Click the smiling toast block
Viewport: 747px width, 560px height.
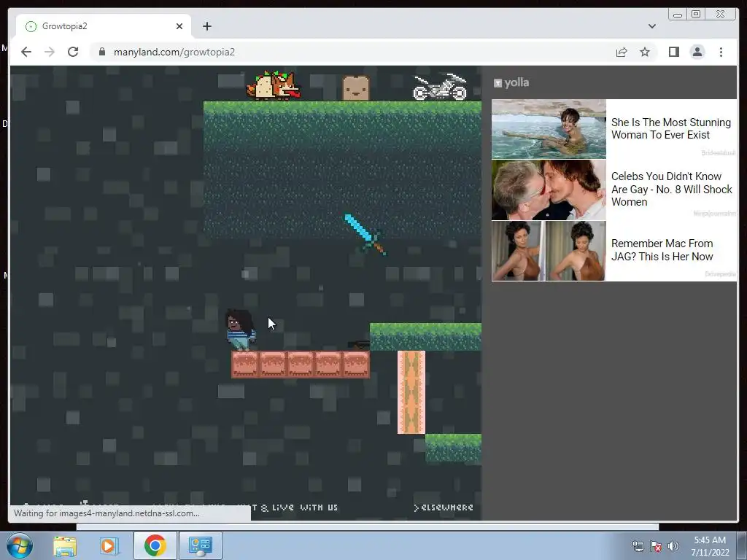click(x=356, y=87)
